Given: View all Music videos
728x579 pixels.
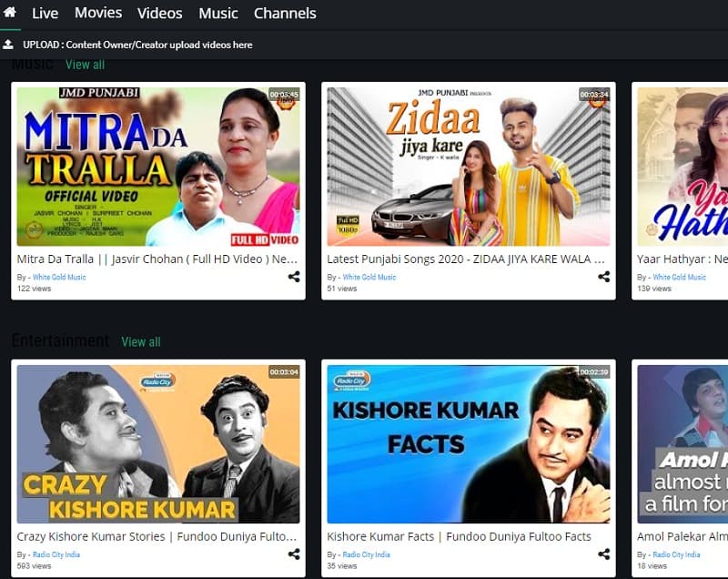Looking at the screenshot, I should pyautogui.click(x=85, y=65).
